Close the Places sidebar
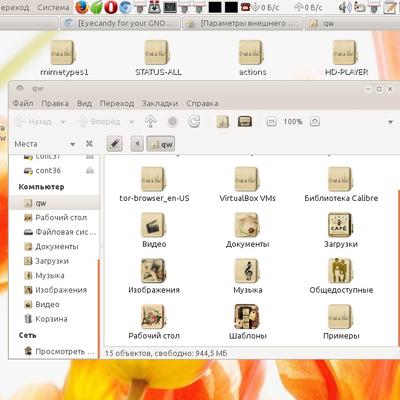 (x=89, y=144)
